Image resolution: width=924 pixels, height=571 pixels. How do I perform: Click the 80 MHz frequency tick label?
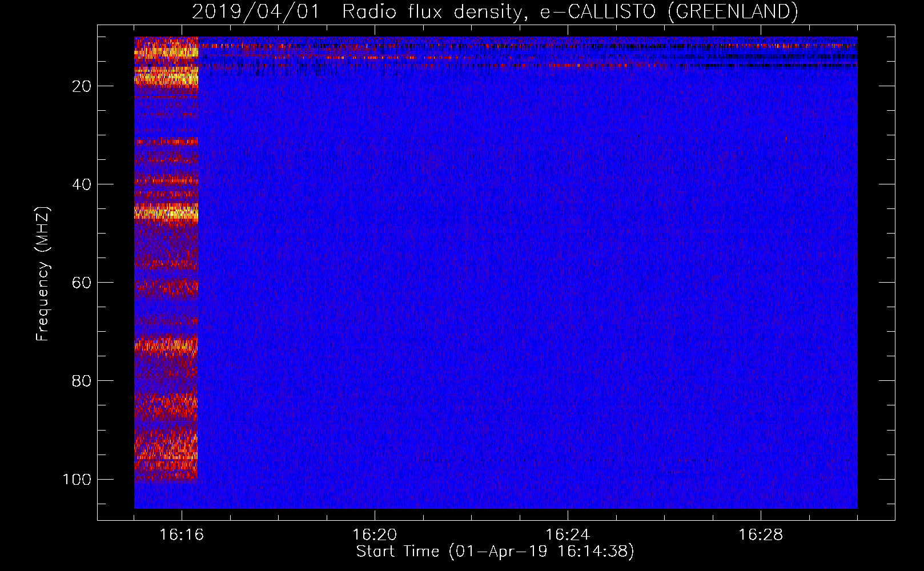pos(82,381)
